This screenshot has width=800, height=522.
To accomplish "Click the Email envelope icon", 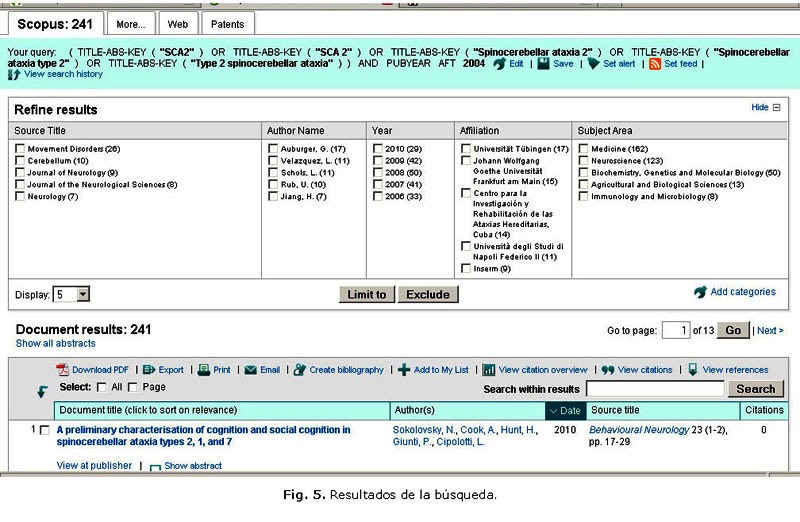I will pyautogui.click(x=250, y=370).
